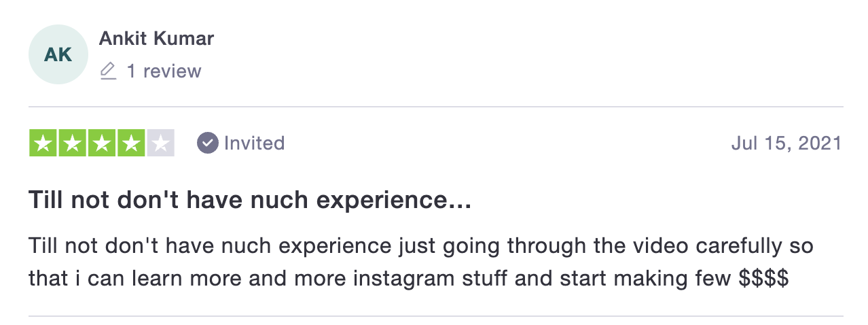The height and width of the screenshot is (325, 868).
Task: Click the letters 'AK' inside avatar
Action: pyautogui.click(x=58, y=55)
